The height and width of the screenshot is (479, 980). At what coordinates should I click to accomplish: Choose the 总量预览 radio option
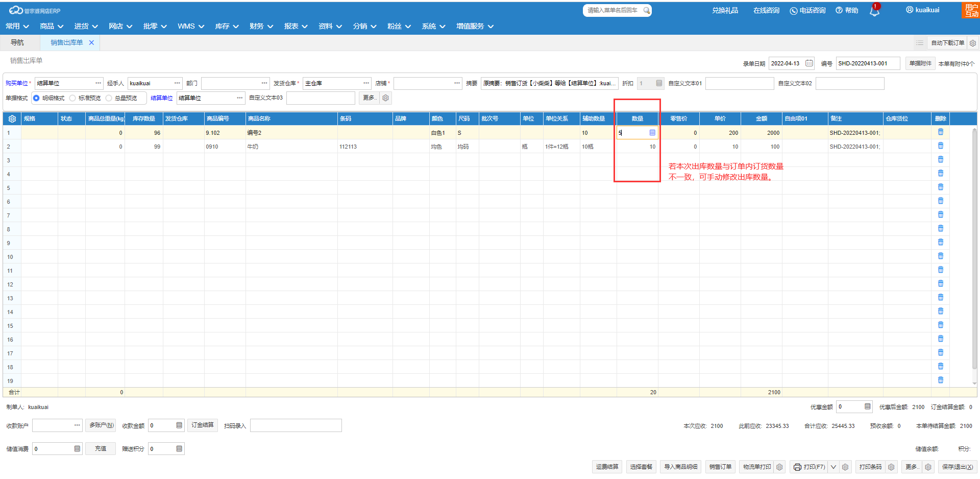click(x=109, y=98)
